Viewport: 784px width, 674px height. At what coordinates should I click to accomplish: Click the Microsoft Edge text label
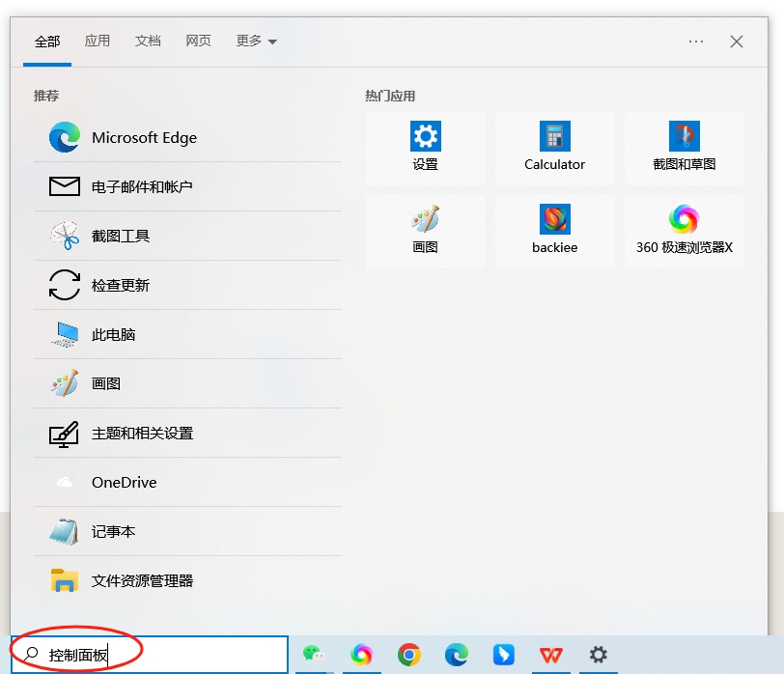click(144, 137)
